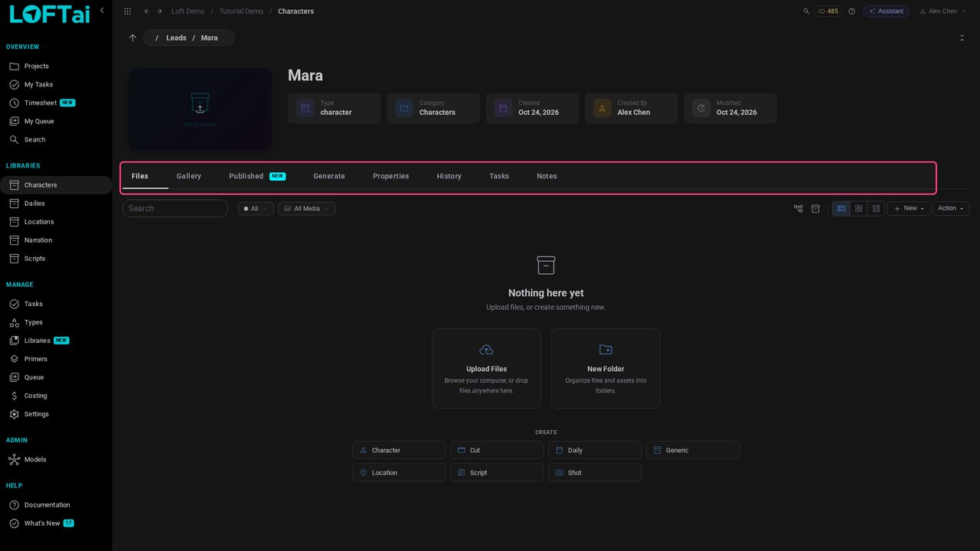Open the help question mark icon
The image size is (980, 551).
[x=851, y=11]
